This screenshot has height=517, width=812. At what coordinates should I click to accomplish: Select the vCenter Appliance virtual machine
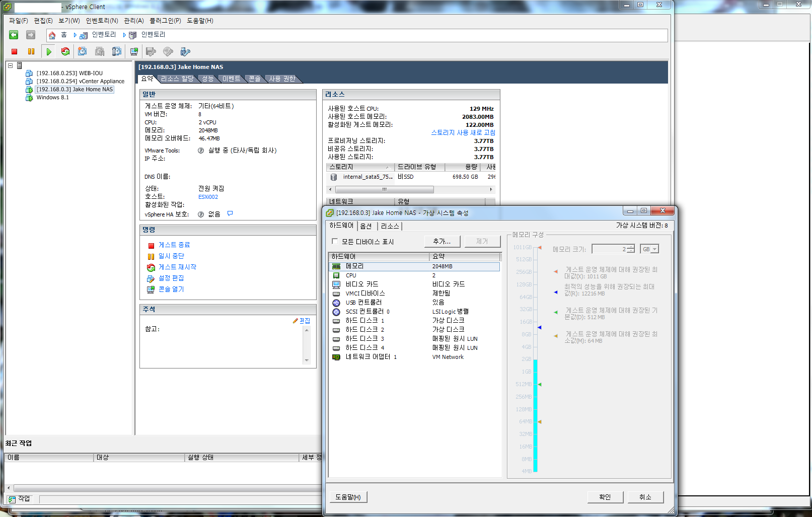[81, 81]
